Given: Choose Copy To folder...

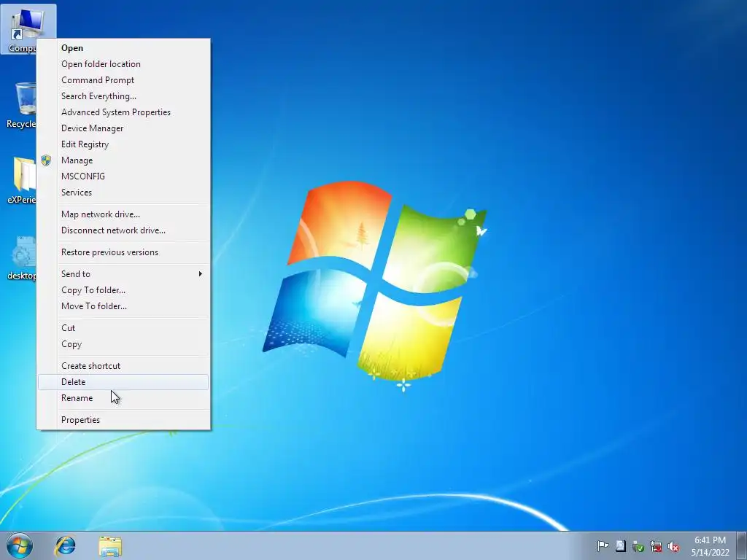Looking at the screenshot, I should (x=123, y=290).
